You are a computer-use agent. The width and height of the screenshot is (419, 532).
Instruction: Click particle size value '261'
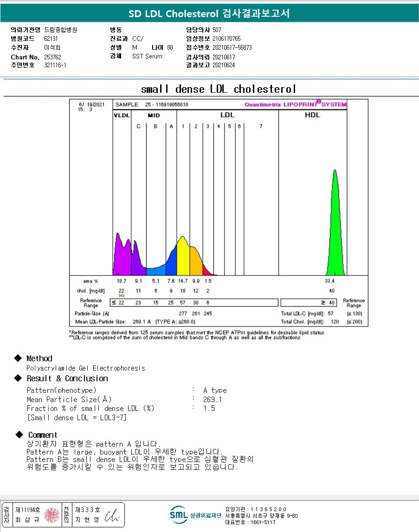(196, 314)
